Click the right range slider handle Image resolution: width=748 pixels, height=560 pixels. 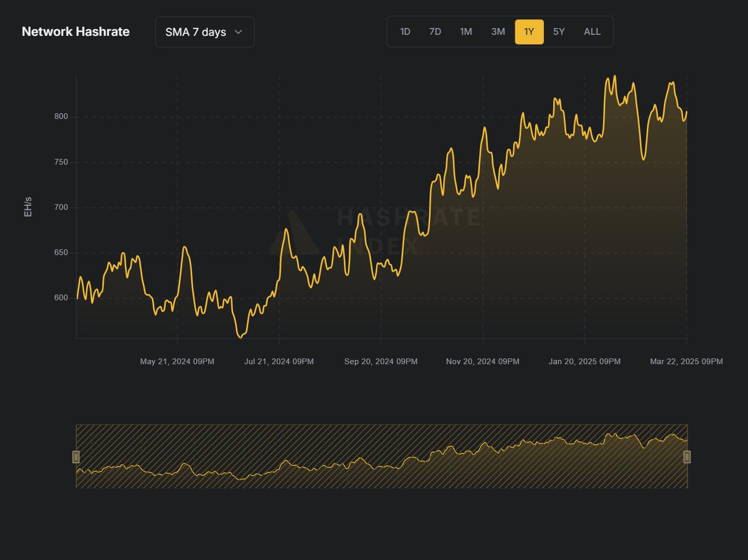coord(687,457)
